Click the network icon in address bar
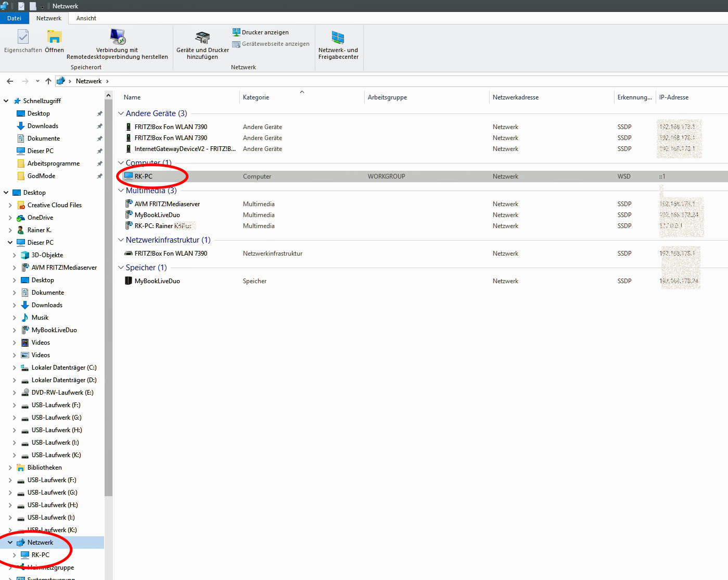This screenshot has height=580, width=728. (61, 81)
